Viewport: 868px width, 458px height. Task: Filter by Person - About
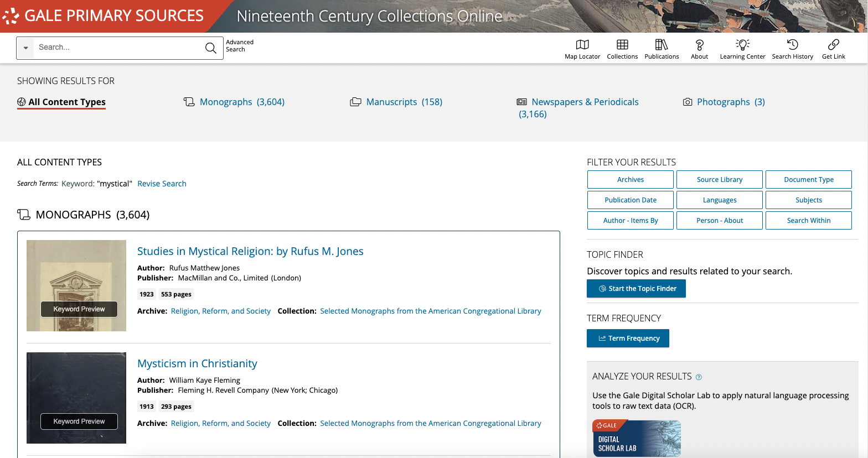(x=720, y=221)
